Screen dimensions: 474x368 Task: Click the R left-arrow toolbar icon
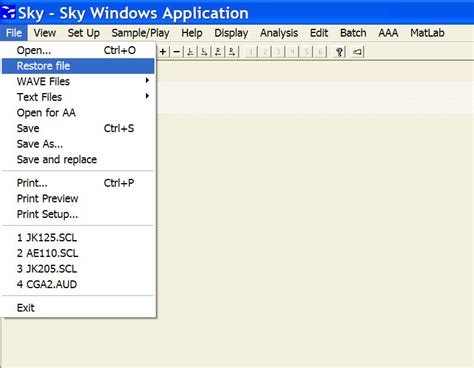pos(218,52)
